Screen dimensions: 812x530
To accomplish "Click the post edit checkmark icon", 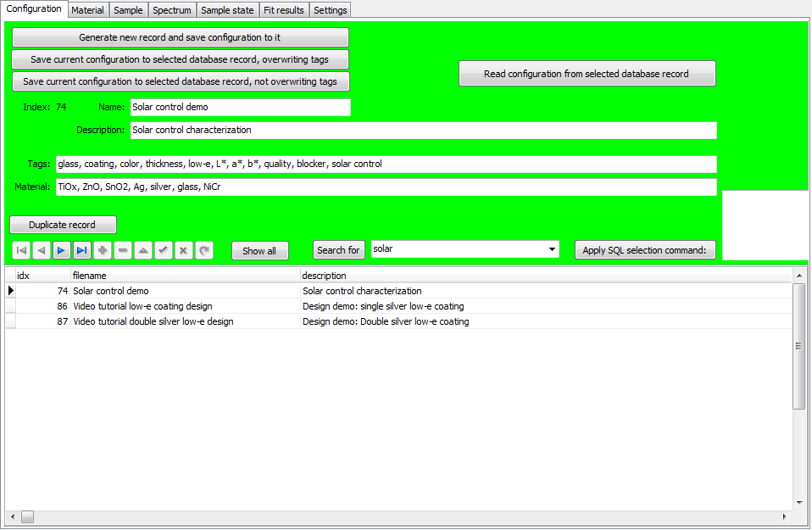I will point(164,250).
